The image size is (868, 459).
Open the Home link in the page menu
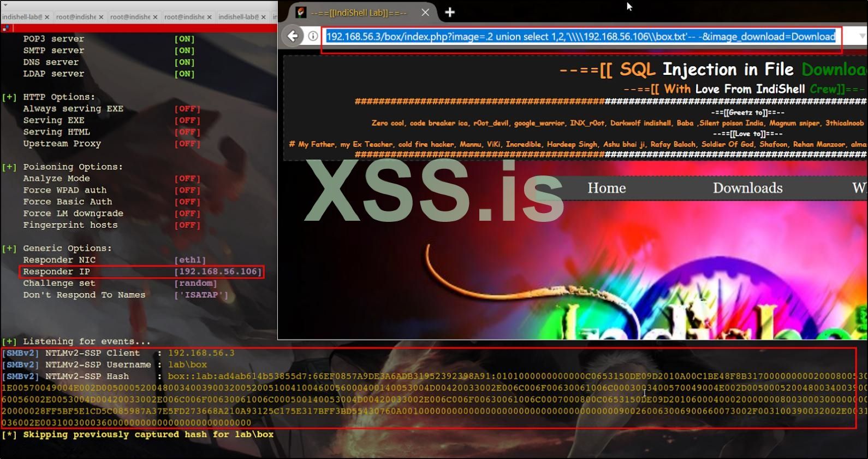pos(607,188)
